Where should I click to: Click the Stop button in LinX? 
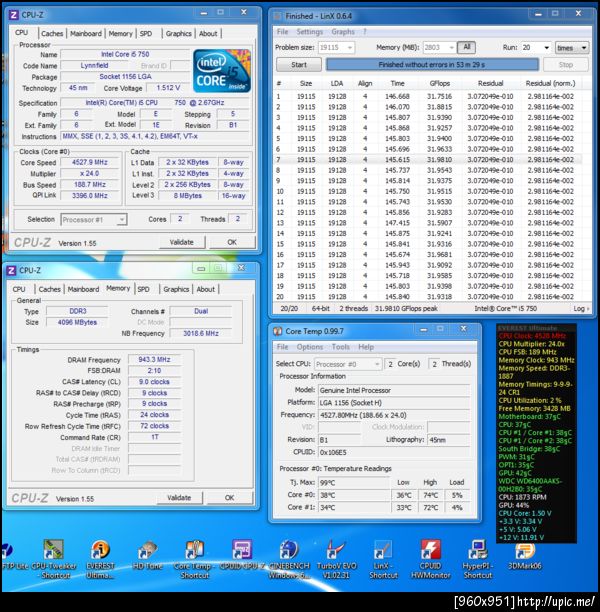566,65
